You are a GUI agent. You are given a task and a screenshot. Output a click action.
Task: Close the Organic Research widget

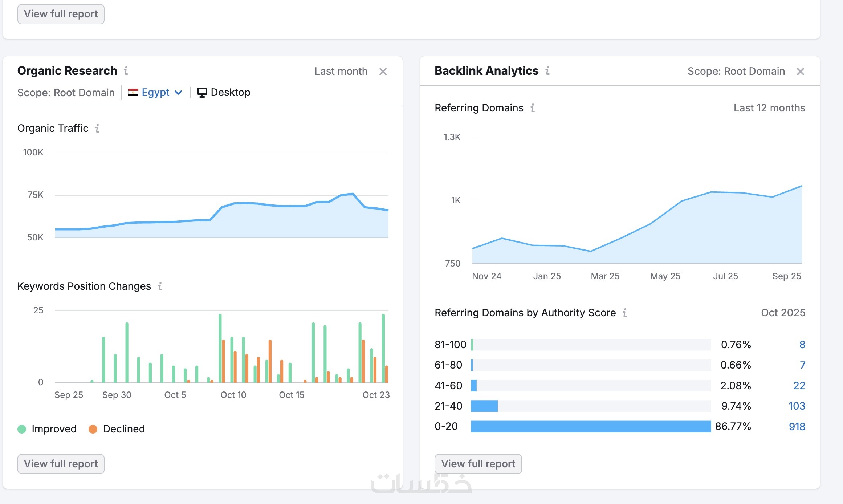pyautogui.click(x=383, y=72)
